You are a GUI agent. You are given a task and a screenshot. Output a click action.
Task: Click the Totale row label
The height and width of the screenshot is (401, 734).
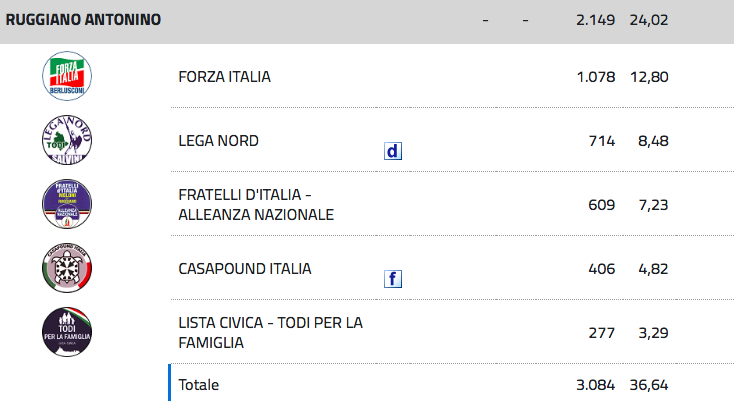point(198,385)
